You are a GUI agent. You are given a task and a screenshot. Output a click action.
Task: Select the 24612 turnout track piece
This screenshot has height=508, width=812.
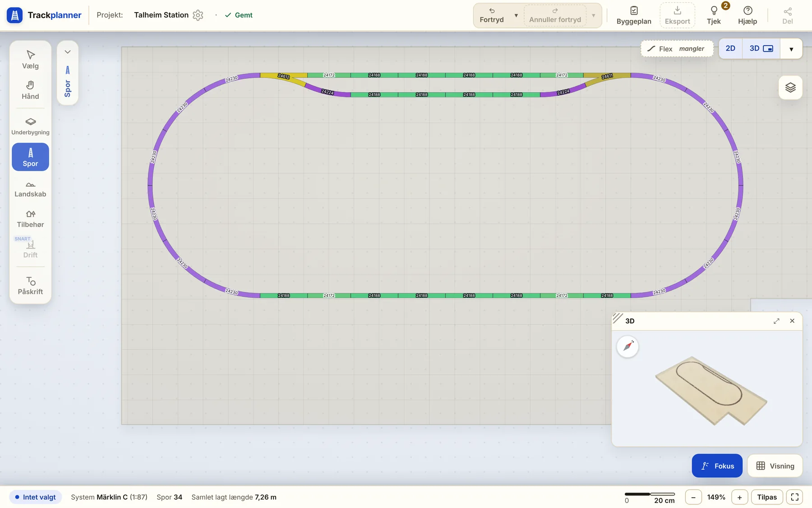click(284, 77)
